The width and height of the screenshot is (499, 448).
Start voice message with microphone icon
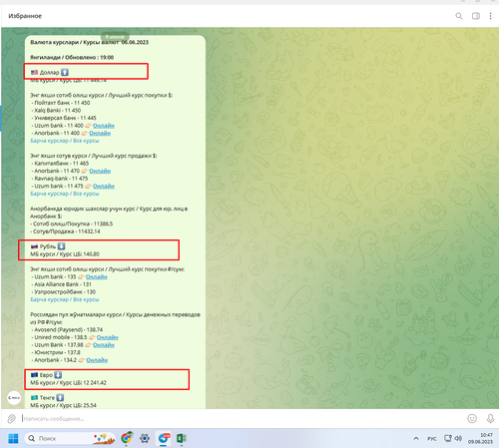[490, 418]
